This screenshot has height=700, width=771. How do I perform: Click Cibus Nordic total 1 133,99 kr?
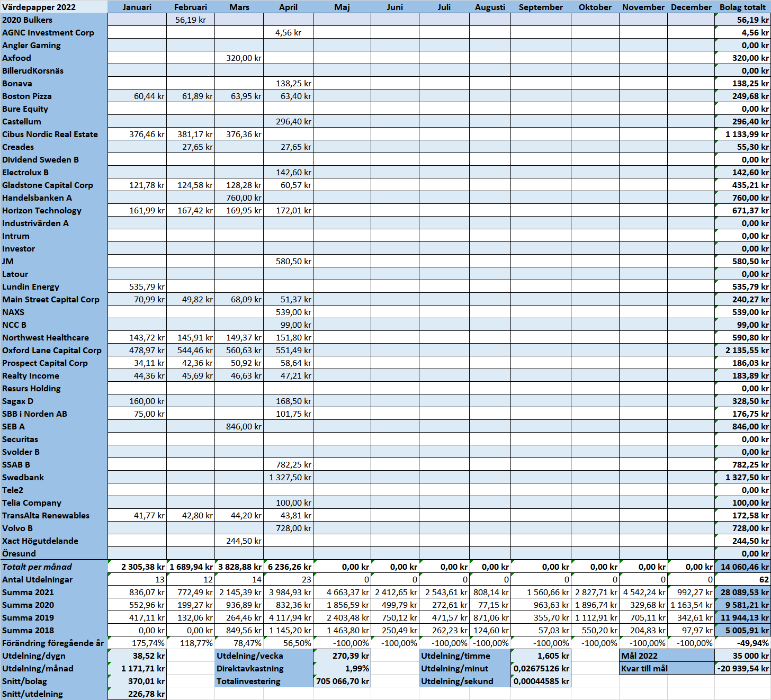click(x=742, y=134)
